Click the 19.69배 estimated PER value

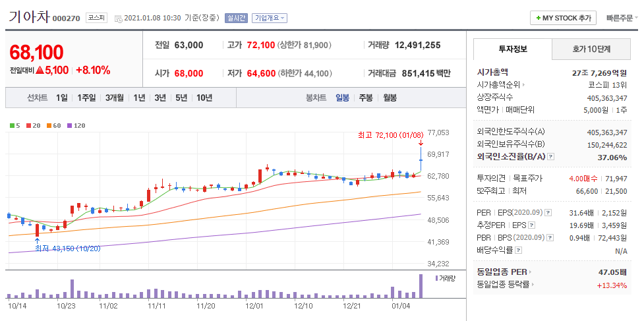pyautogui.click(x=581, y=225)
